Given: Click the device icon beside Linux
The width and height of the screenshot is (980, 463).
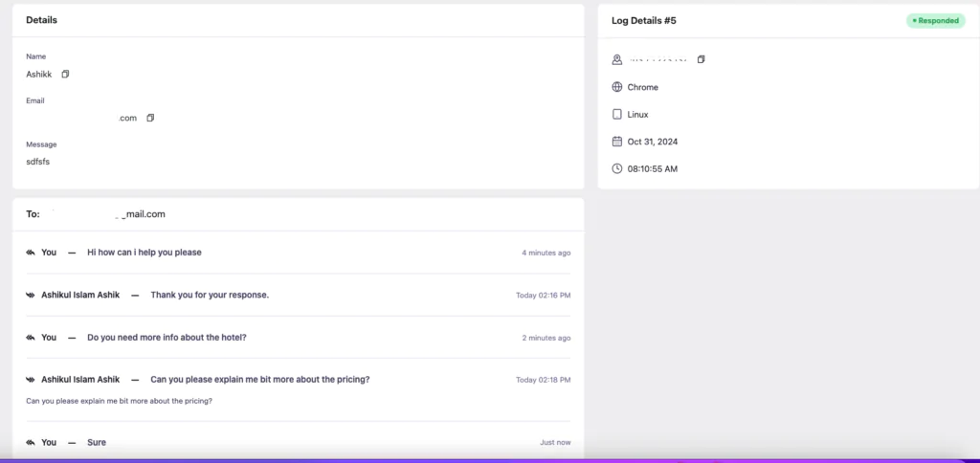Looking at the screenshot, I should coord(617,115).
